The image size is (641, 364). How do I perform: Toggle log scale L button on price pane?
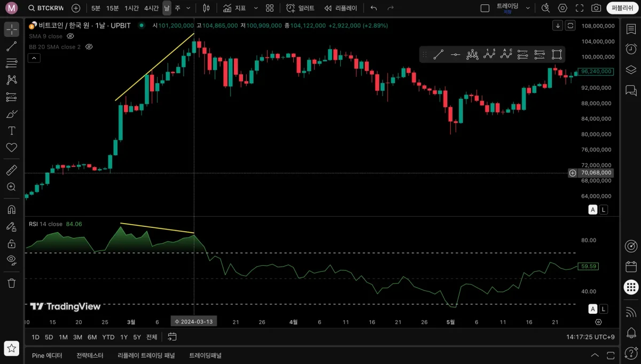604,210
